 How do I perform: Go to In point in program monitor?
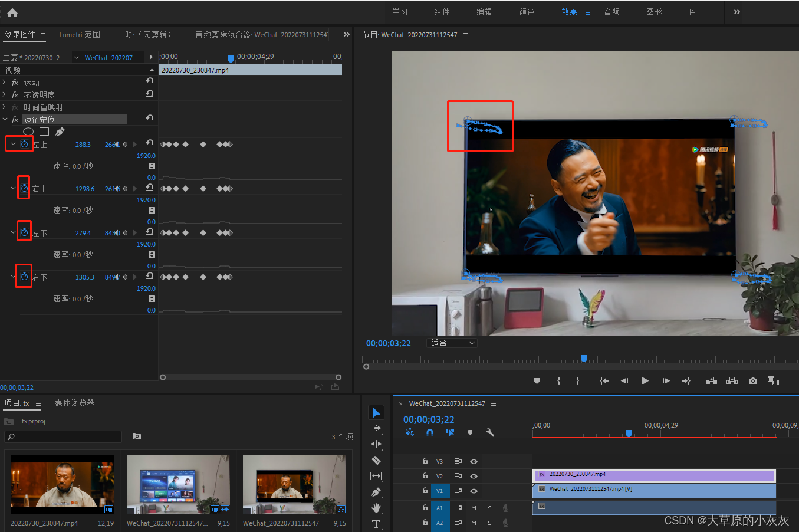click(x=604, y=381)
